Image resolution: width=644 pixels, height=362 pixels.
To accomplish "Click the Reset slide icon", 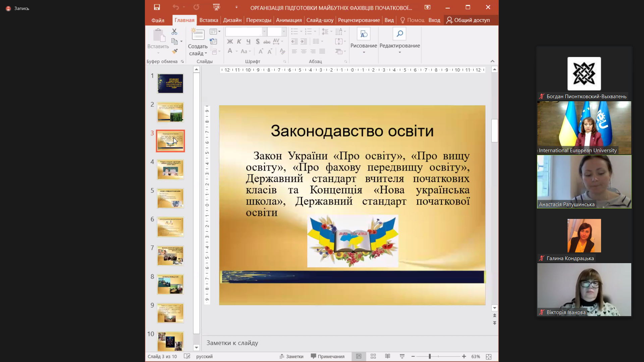I will 213,42.
